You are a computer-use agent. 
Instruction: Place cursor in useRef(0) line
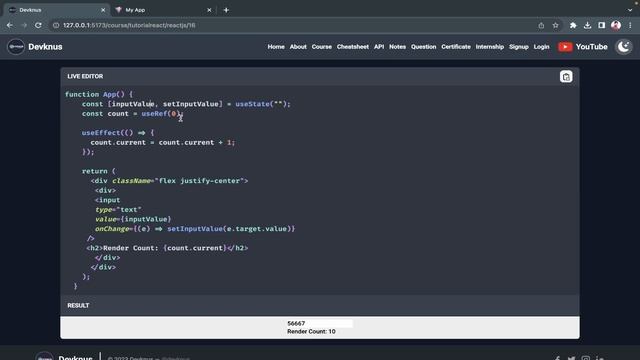[133, 113]
